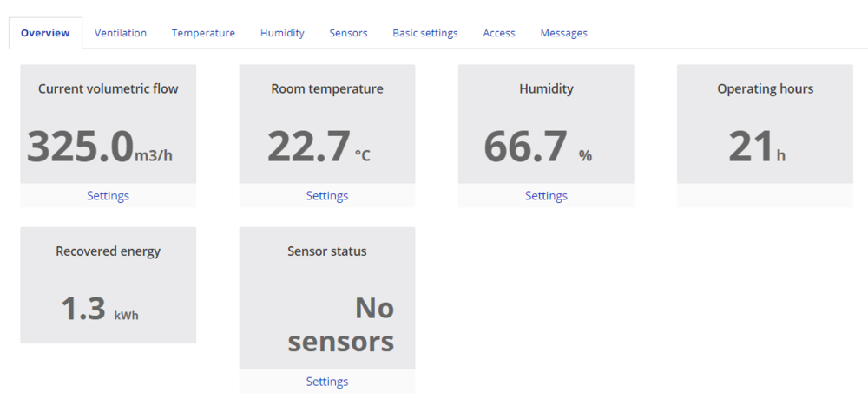Click Settings link below Room temperature
Image resolution: width=868 pixels, height=405 pixels.
point(327,196)
